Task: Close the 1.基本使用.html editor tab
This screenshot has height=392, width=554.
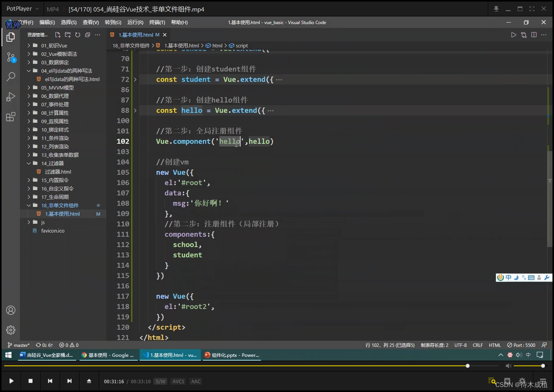Action: coord(165,35)
